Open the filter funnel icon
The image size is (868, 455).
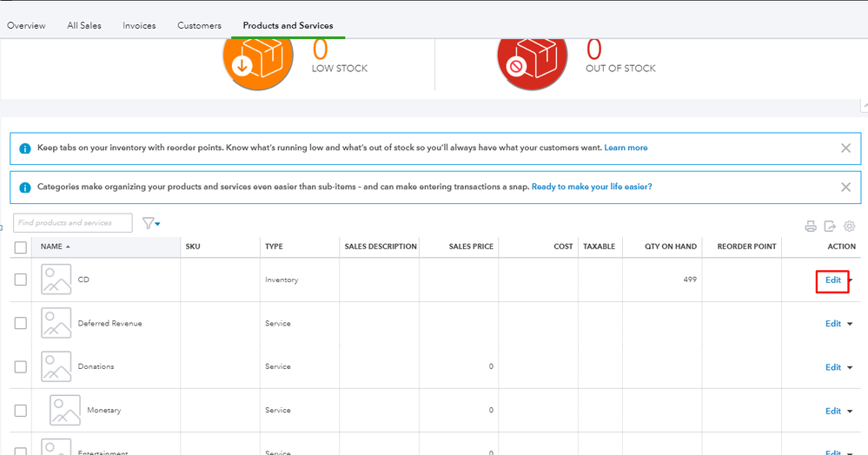pos(150,224)
